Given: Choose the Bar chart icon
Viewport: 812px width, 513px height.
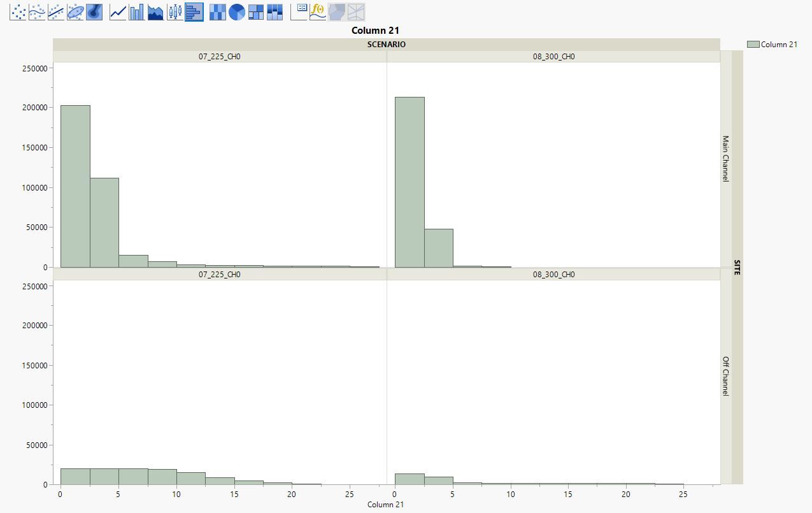Looking at the screenshot, I should [x=137, y=11].
